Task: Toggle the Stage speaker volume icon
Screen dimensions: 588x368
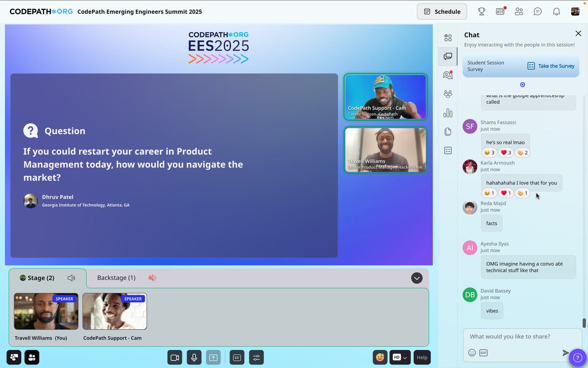Action: [71, 278]
